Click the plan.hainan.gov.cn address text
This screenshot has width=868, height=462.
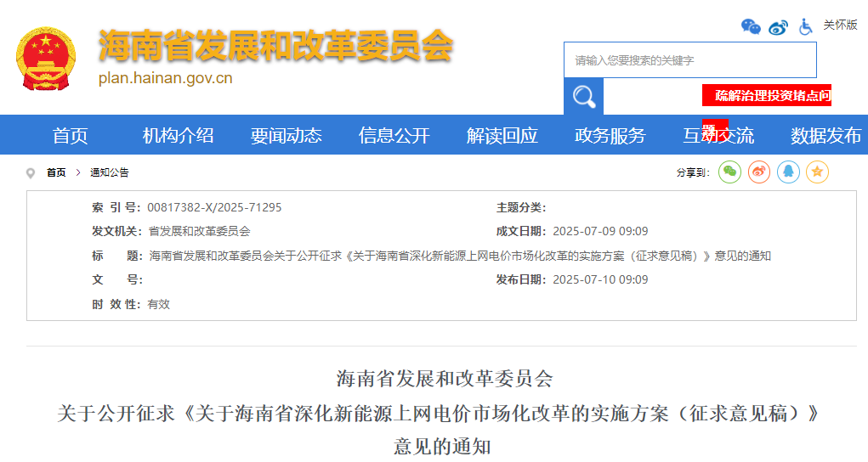tap(166, 78)
